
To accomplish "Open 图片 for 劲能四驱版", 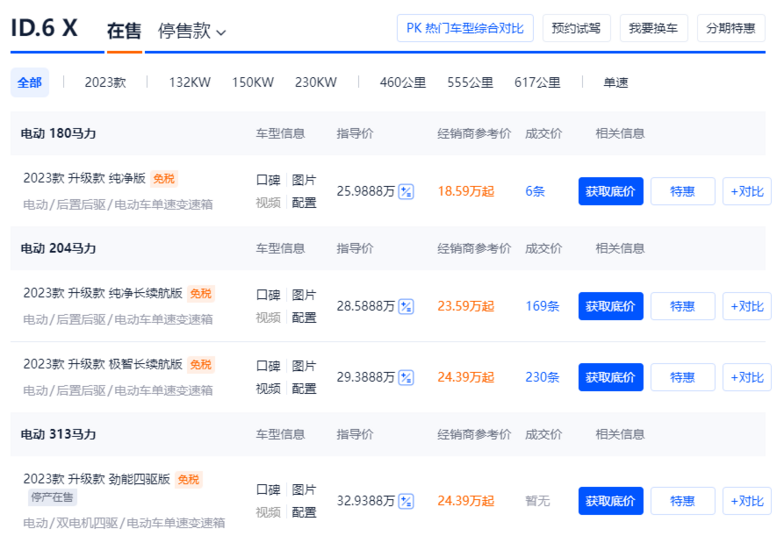I will (304, 490).
